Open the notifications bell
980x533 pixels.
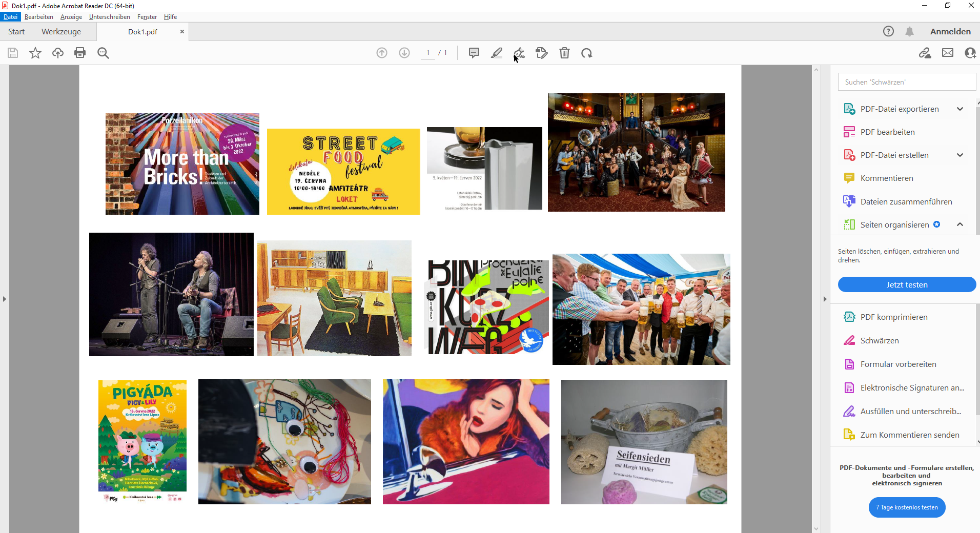click(909, 31)
